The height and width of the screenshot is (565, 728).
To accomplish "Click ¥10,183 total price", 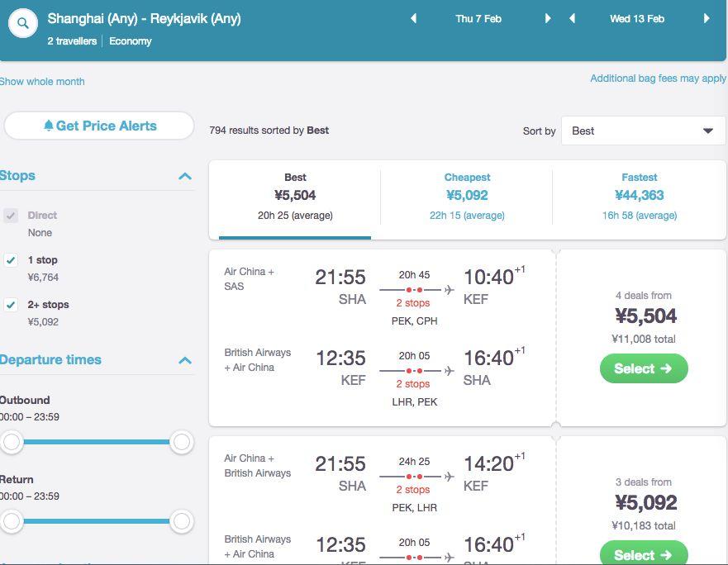I will 644,526.
